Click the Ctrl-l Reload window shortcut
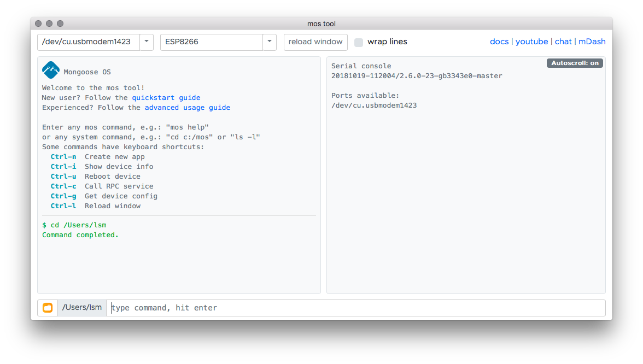The height and width of the screenshot is (364, 643). coord(96,206)
